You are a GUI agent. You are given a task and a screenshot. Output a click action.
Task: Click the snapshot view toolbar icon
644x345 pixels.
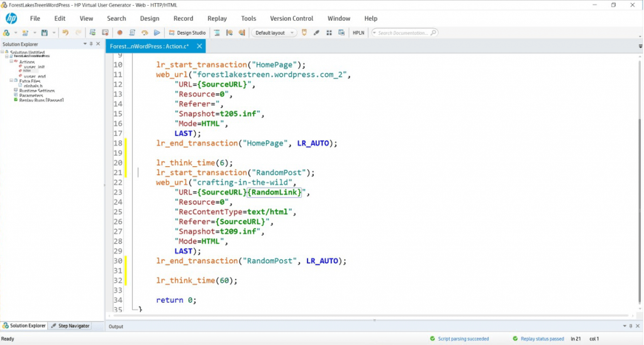tap(229, 33)
